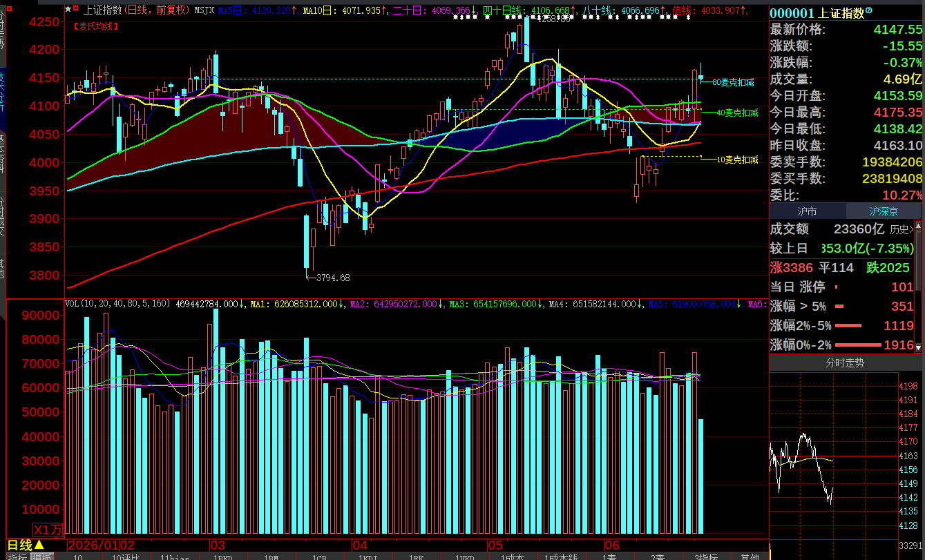This screenshot has height=560, width=925.
Task: Click the 今日最高 value 4175.35
Action: pos(897,112)
